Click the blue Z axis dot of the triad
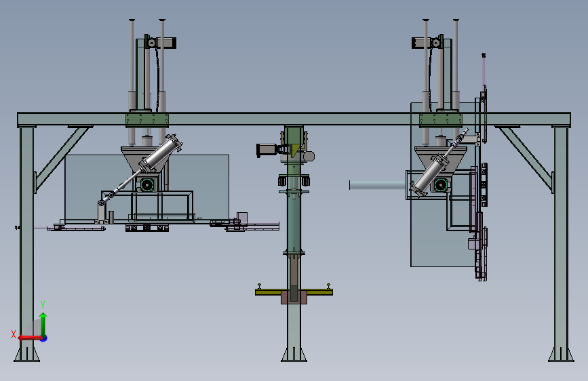 (44, 338)
